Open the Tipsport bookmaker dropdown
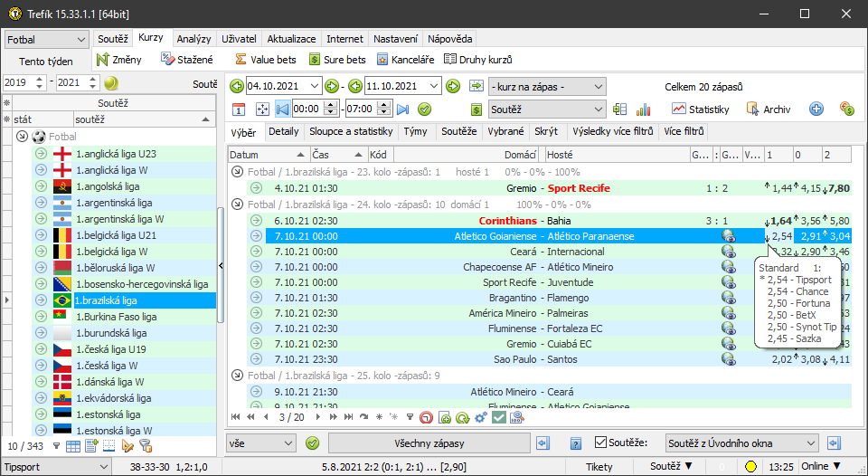This screenshot has width=868, height=476. 56,467
